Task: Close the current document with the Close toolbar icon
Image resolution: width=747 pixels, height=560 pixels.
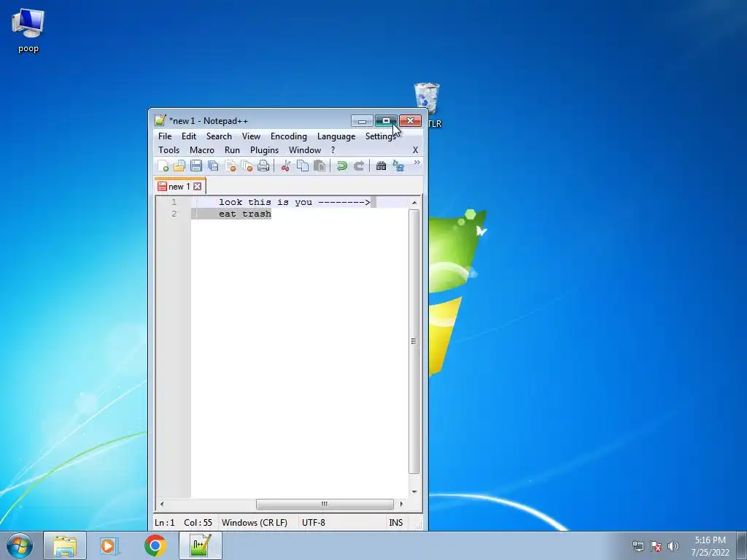Action: click(x=230, y=166)
